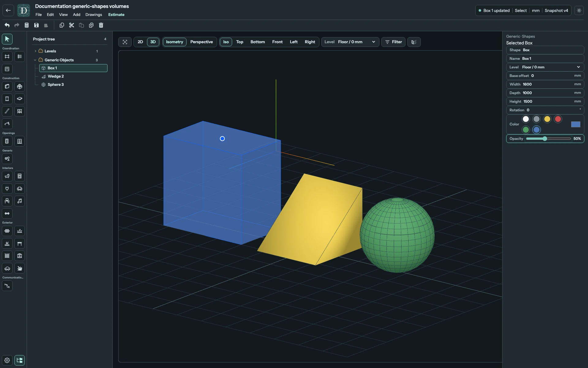
Task: Click the Copy icon in toolbar
Action: (62, 25)
